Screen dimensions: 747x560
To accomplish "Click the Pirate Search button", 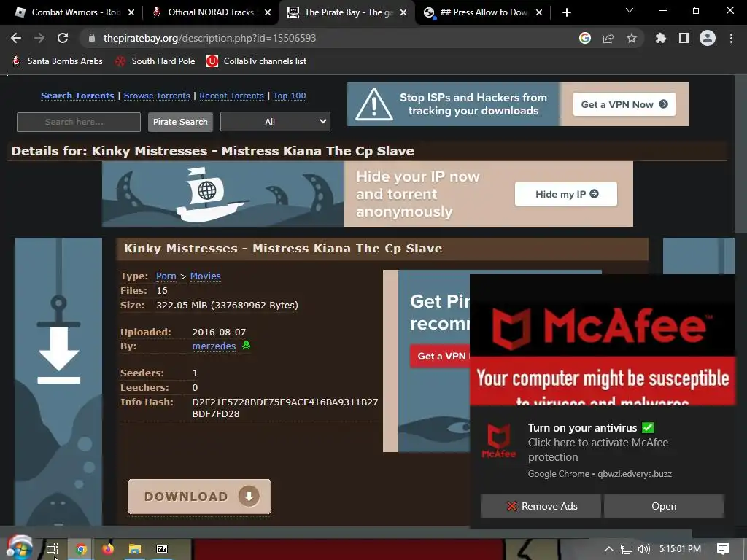I will (x=180, y=122).
